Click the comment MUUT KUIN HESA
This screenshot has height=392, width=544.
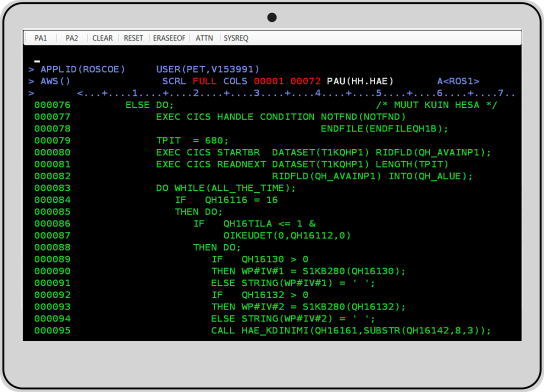click(x=436, y=105)
